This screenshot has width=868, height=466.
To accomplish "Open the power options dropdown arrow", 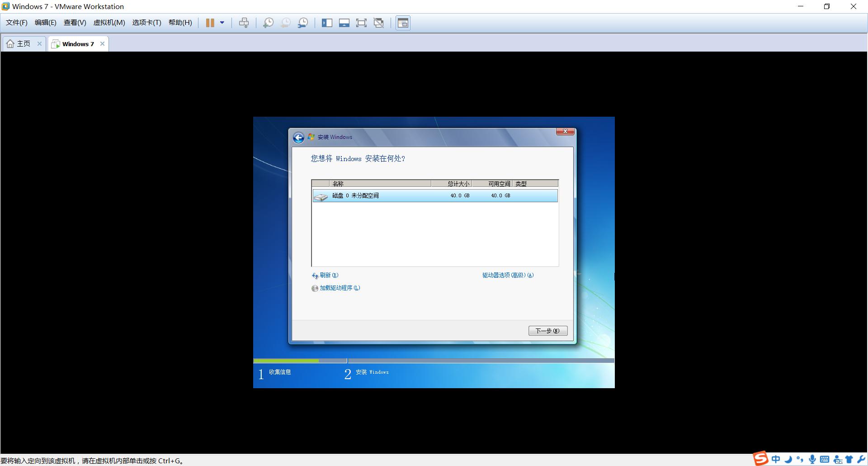I will (x=222, y=23).
